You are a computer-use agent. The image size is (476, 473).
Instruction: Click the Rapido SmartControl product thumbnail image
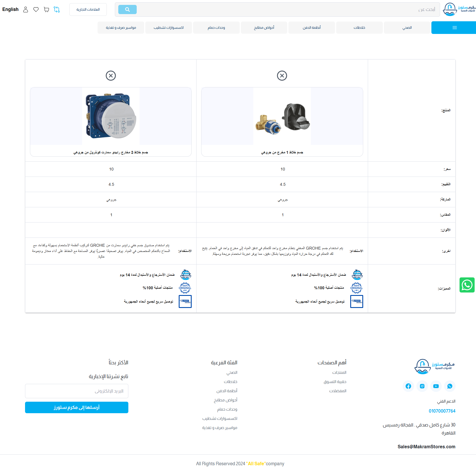coord(111,116)
